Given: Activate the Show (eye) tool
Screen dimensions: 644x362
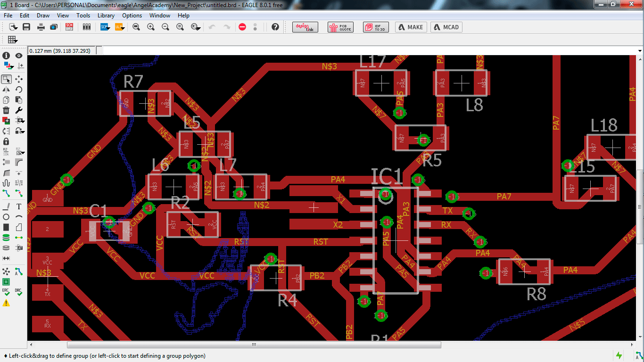Looking at the screenshot, I should pyautogui.click(x=19, y=56).
